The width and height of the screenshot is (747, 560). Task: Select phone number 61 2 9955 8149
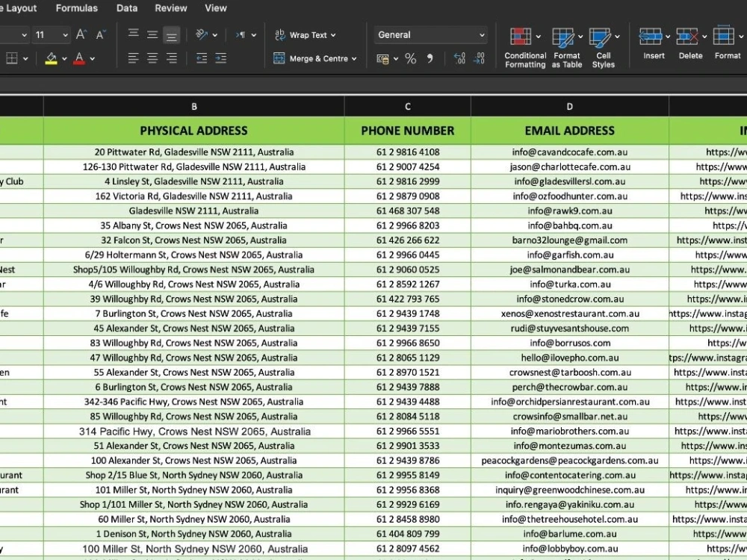(x=408, y=475)
